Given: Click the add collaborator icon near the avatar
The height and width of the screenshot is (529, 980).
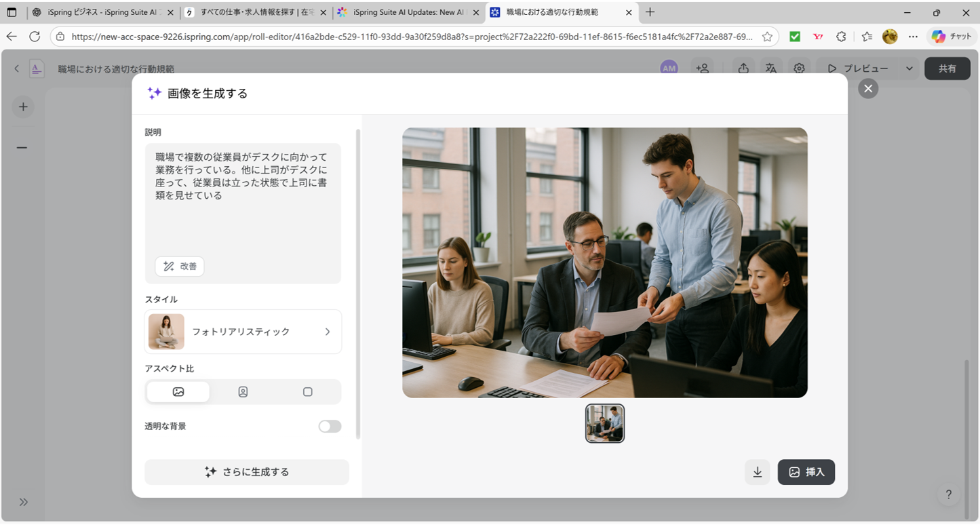Looking at the screenshot, I should 703,68.
